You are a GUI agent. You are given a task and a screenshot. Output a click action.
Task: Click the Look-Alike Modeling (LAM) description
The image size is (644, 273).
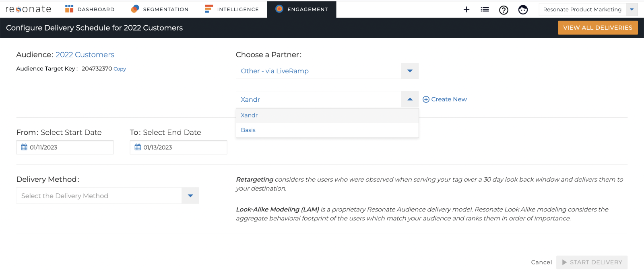click(x=422, y=214)
